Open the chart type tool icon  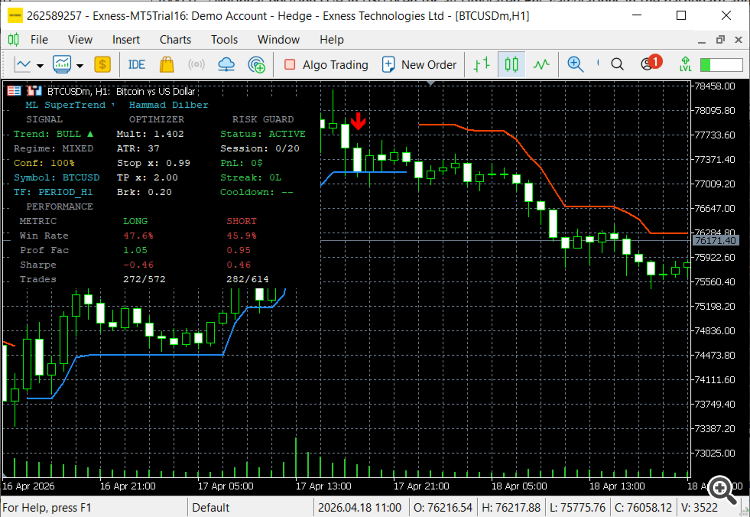(x=22, y=64)
